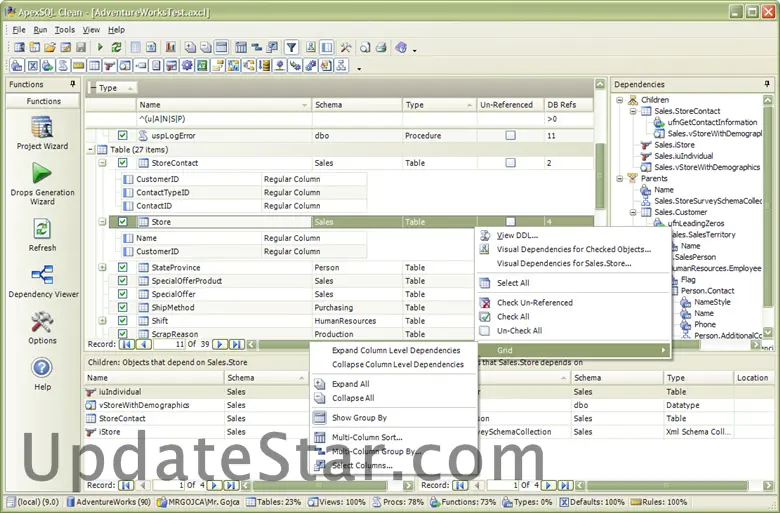This screenshot has height=513, width=780.
Task: Click the main grid vertical scrollbar
Action: click(x=600, y=176)
